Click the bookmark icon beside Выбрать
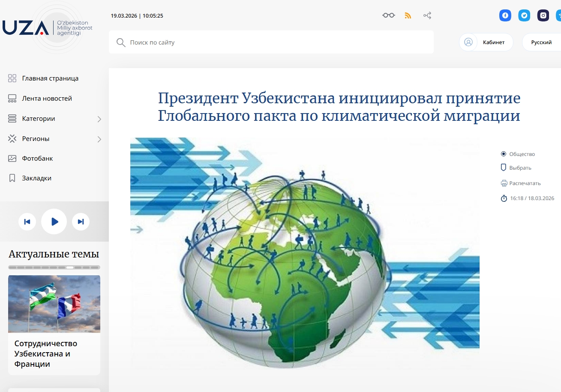Viewport: 561px width, 392px height. [504, 168]
